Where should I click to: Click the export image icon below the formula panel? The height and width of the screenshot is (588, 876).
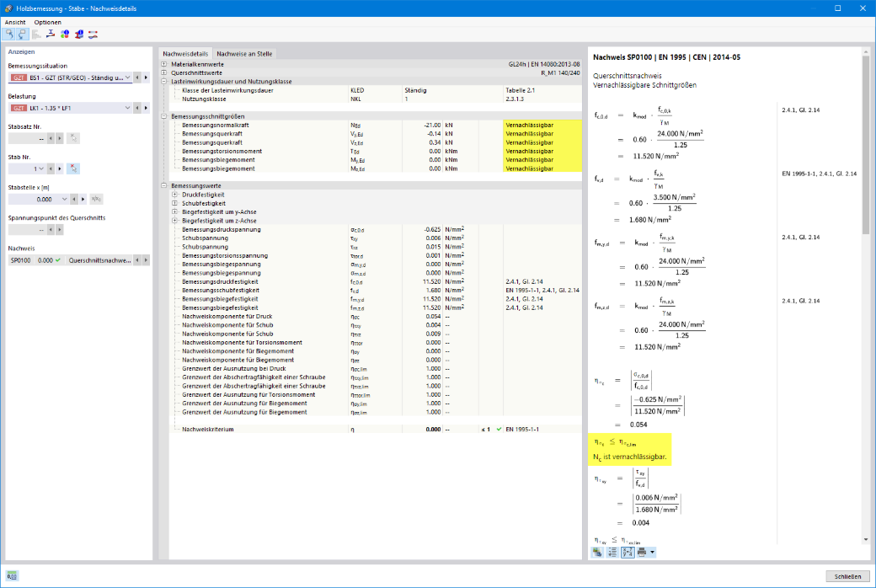pyautogui.click(x=598, y=553)
